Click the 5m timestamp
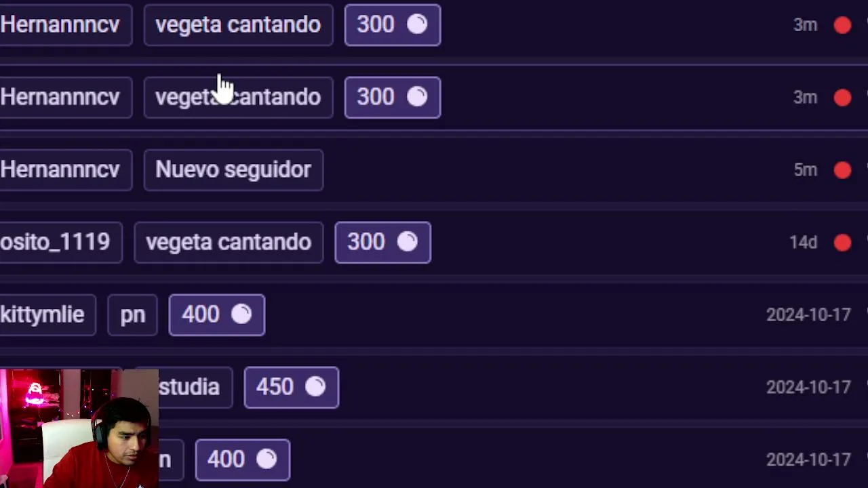868x488 pixels. 805,169
